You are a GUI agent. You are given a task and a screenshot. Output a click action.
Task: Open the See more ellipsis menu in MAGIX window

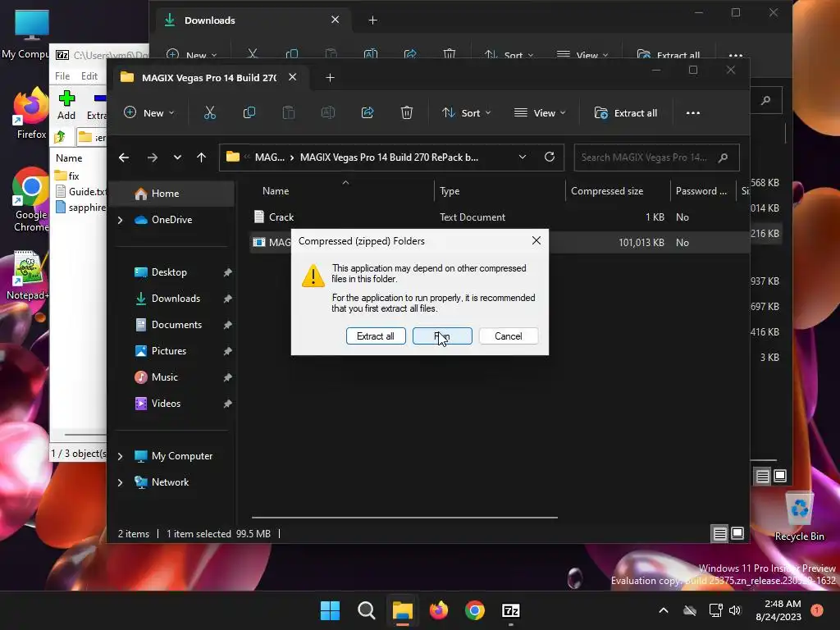[692, 112]
